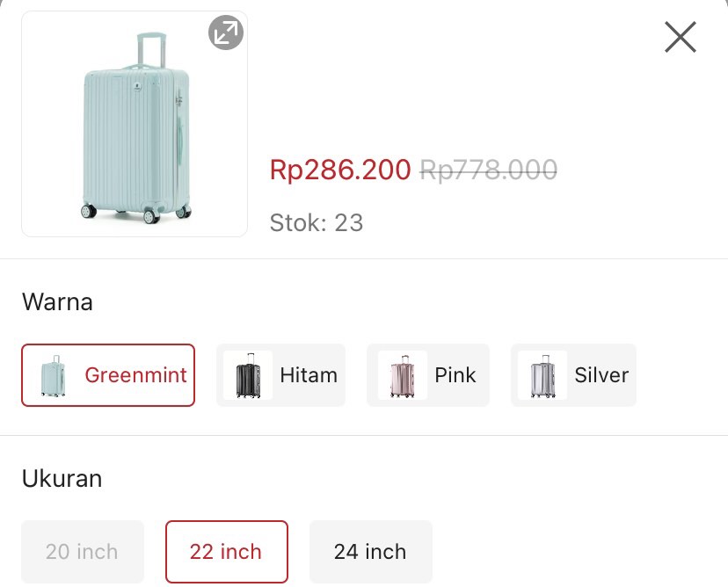The height and width of the screenshot is (587, 728).
Task: Select the Silver color option
Action: [x=573, y=375]
